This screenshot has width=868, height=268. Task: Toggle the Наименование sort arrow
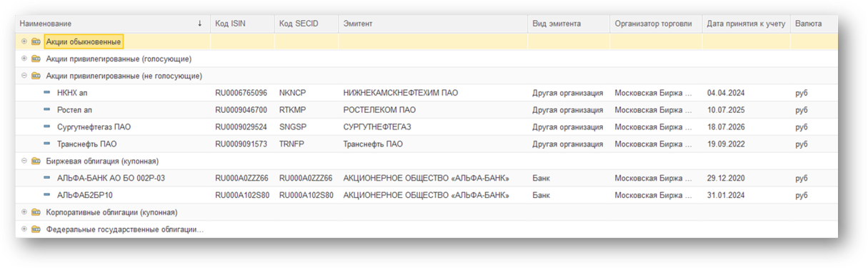coord(200,24)
